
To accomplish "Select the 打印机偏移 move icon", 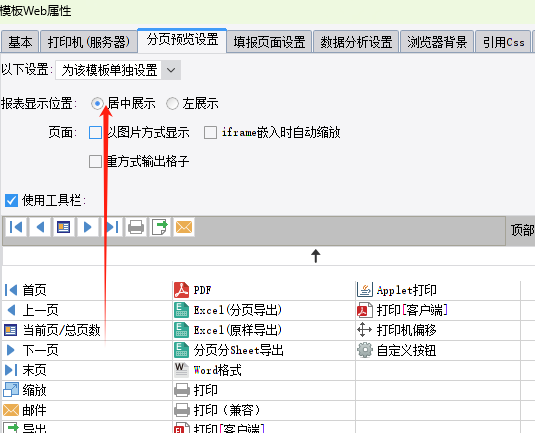I will click(364, 330).
